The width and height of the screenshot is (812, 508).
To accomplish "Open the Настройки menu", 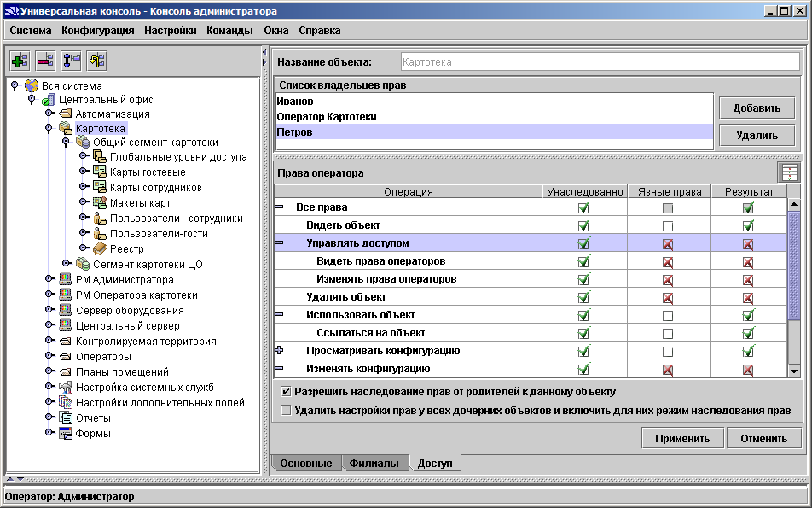I will pyautogui.click(x=171, y=31).
